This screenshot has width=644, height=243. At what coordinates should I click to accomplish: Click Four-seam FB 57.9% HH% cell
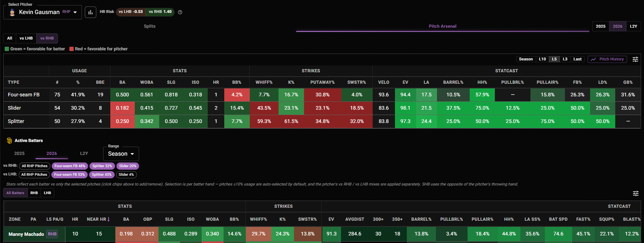tap(482, 95)
